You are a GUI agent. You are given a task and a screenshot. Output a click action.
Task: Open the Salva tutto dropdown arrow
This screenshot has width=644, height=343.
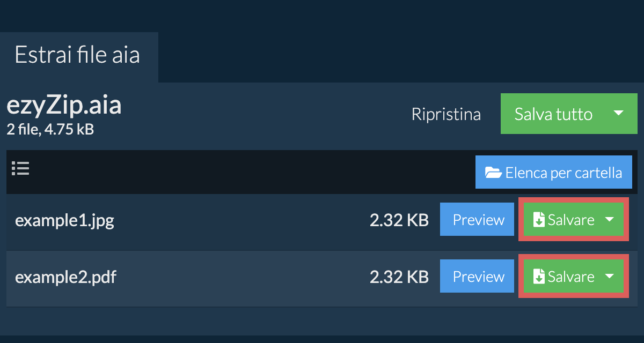pyautogui.click(x=618, y=114)
